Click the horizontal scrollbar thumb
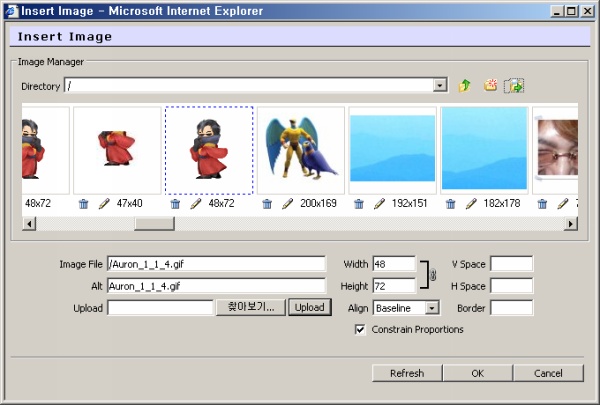This screenshot has height=405, width=600. (x=154, y=224)
